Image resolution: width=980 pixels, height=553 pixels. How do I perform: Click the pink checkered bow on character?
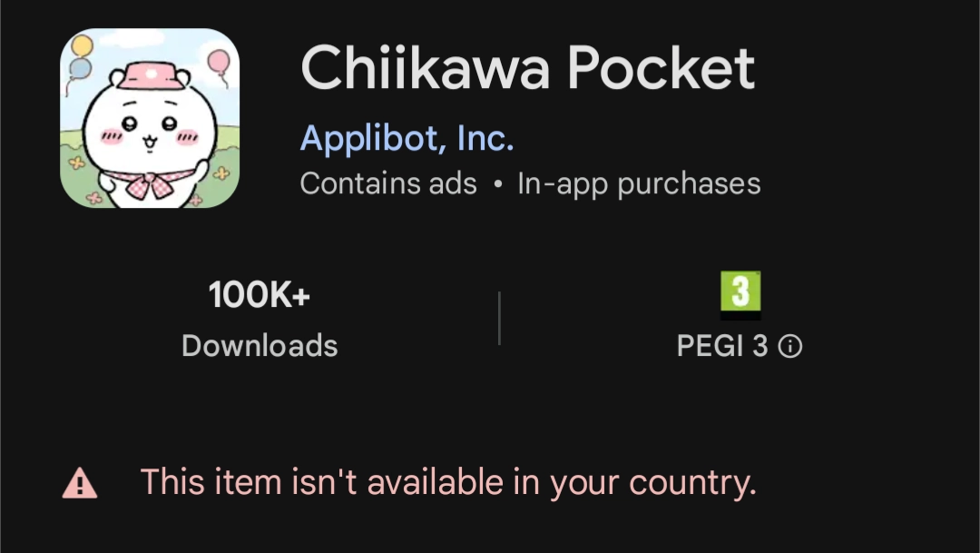click(149, 182)
